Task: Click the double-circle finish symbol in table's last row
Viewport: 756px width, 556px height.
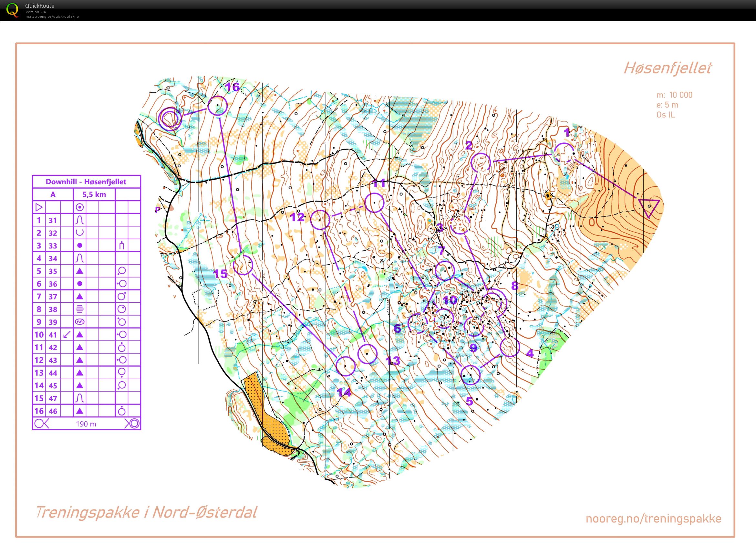Action: point(134,424)
